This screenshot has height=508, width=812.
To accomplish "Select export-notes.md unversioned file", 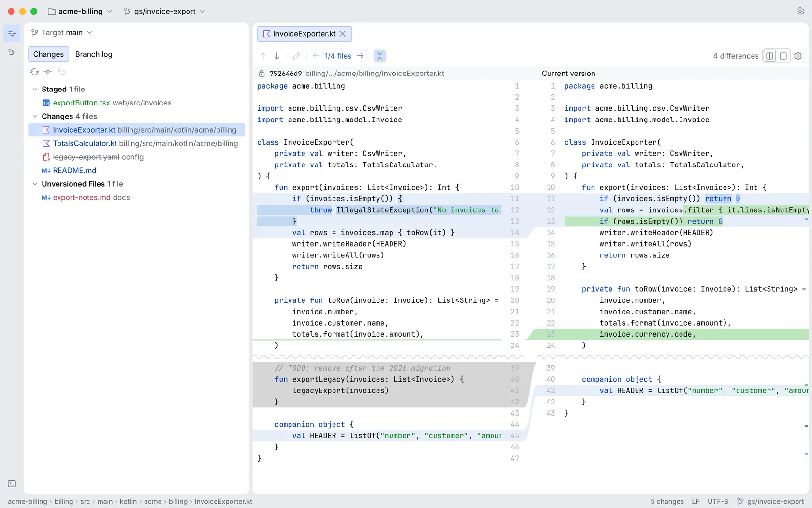I will point(136,197).
